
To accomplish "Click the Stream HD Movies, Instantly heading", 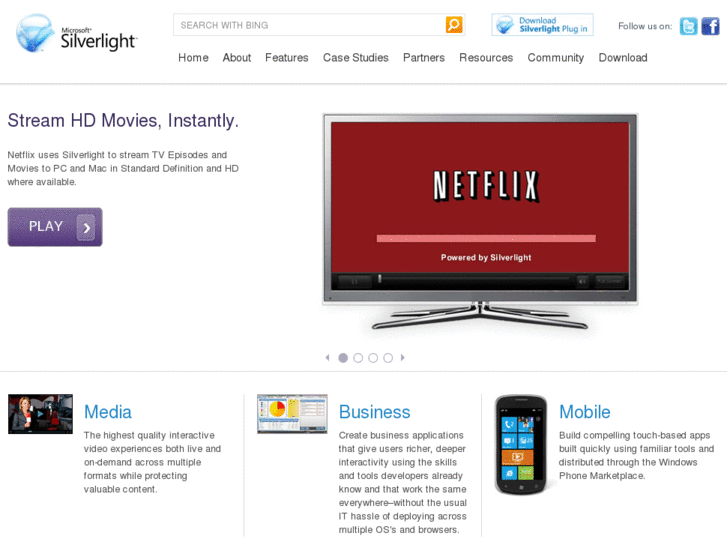I will pyautogui.click(x=123, y=121).
